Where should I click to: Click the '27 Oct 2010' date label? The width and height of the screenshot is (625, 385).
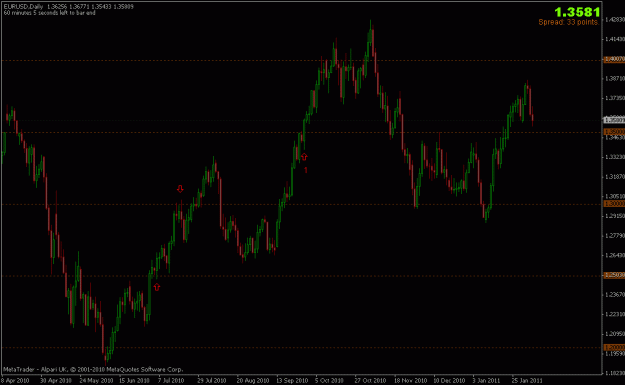click(x=370, y=380)
